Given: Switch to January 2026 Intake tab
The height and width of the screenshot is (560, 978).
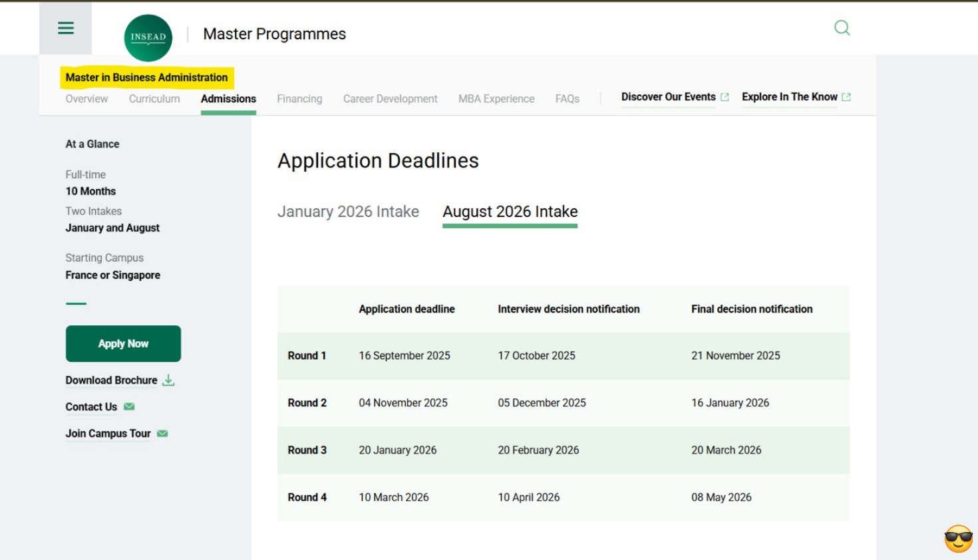Looking at the screenshot, I should click(x=348, y=211).
